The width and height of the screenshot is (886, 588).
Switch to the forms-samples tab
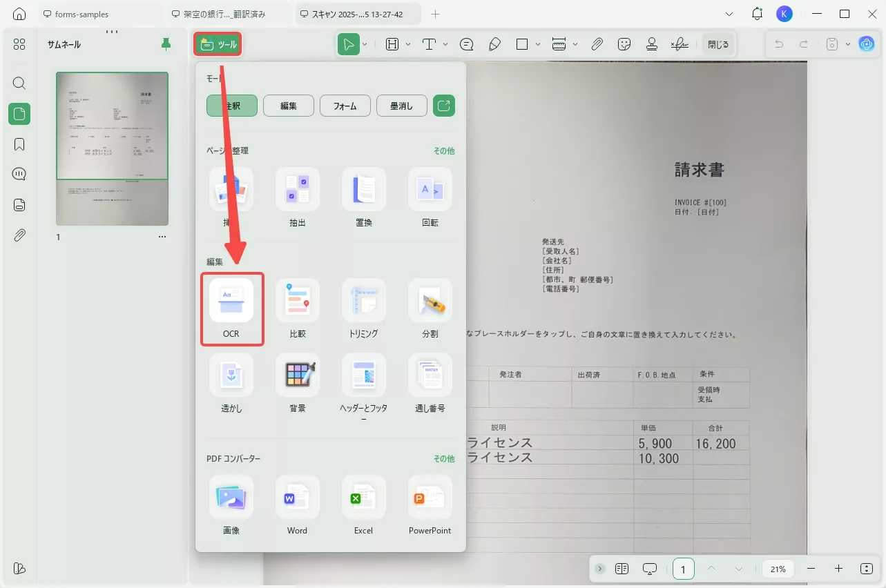click(82, 14)
